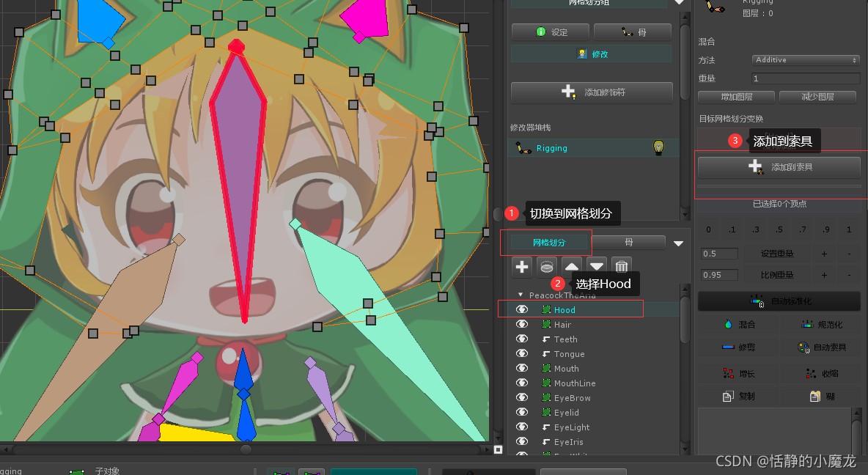Click the minus button in the 比例重量 row
Viewport: 868px width, 475px height.
tap(849, 275)
